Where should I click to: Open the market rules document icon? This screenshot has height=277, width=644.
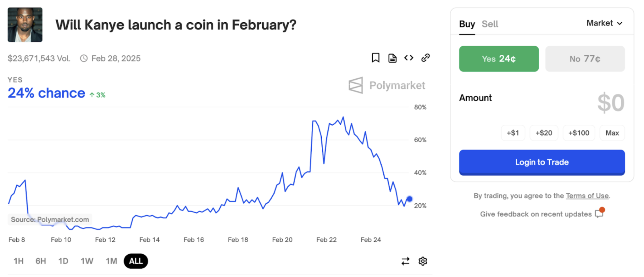point(392,58)
